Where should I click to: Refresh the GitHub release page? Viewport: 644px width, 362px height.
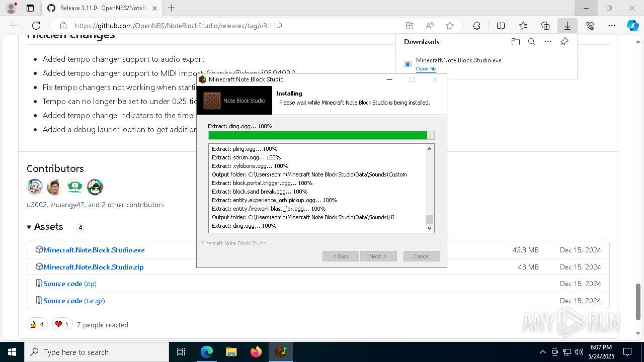click(x=36, y=26)
